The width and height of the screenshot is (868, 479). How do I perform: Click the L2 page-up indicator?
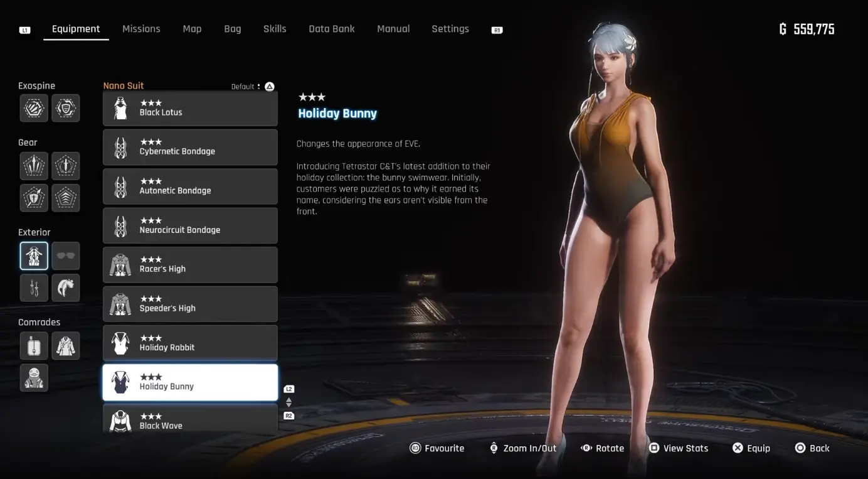click(x=289, y=389)
